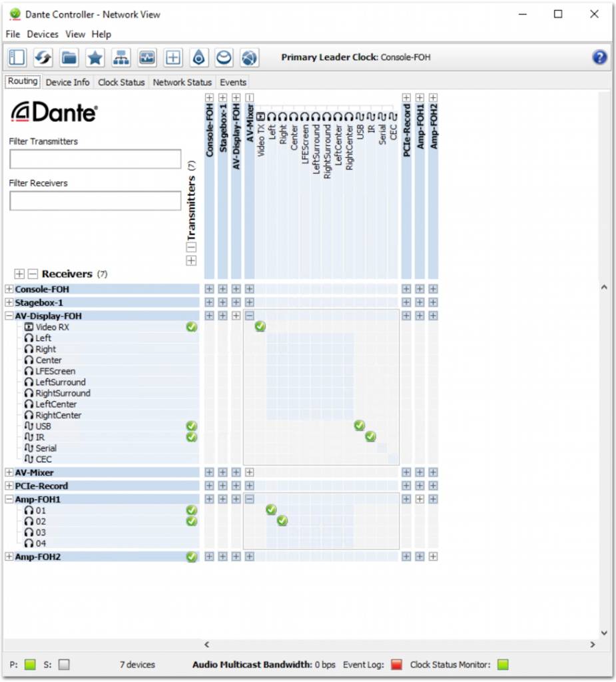616x682 pixels.
Task: Click the Dante Controller app icon in title bar
Action: [x=15, y=15]
